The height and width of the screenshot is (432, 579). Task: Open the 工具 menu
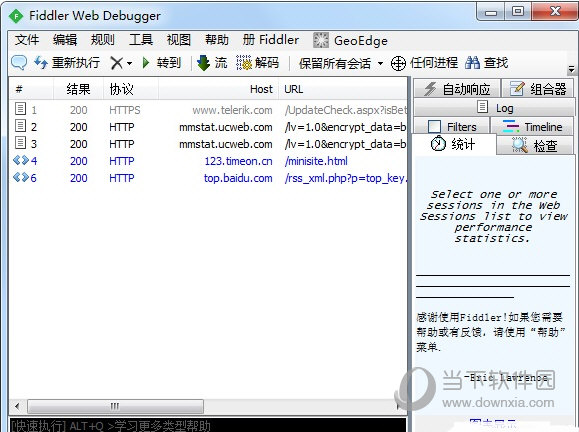141,40
